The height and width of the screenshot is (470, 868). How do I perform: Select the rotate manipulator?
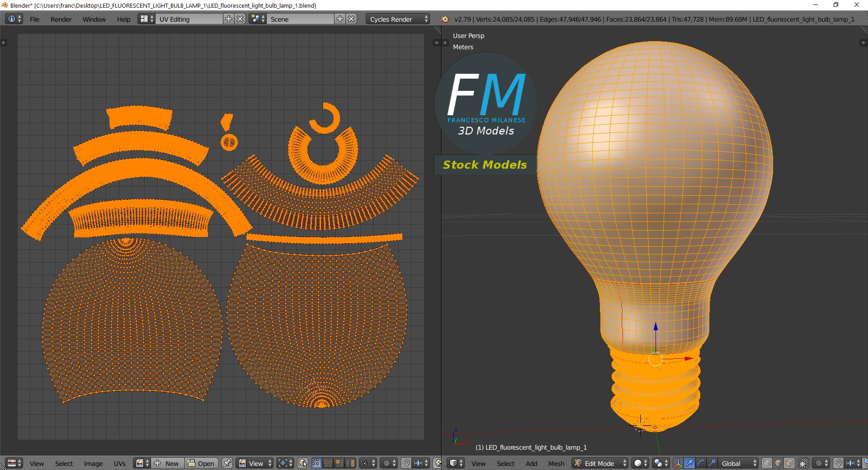701,463
